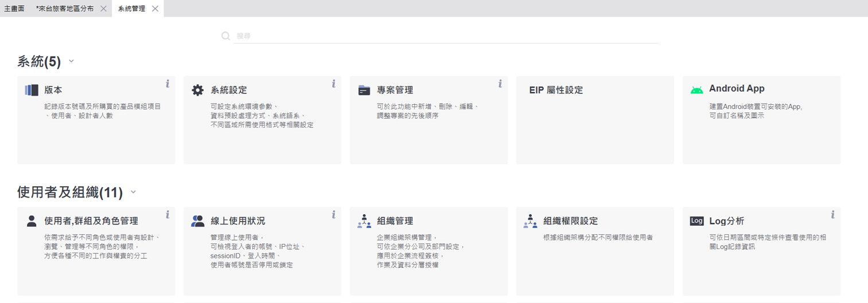Click the Log分析 icon
The image size is (868, 303).
tap(696, 221)
